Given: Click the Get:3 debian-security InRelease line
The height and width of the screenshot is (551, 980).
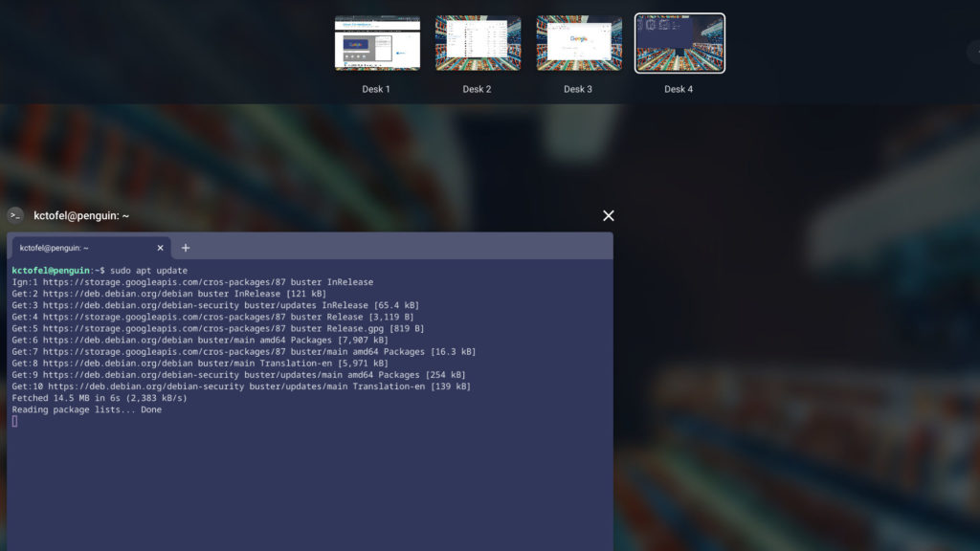Looking at the screenshot, I should coord(215,305).
